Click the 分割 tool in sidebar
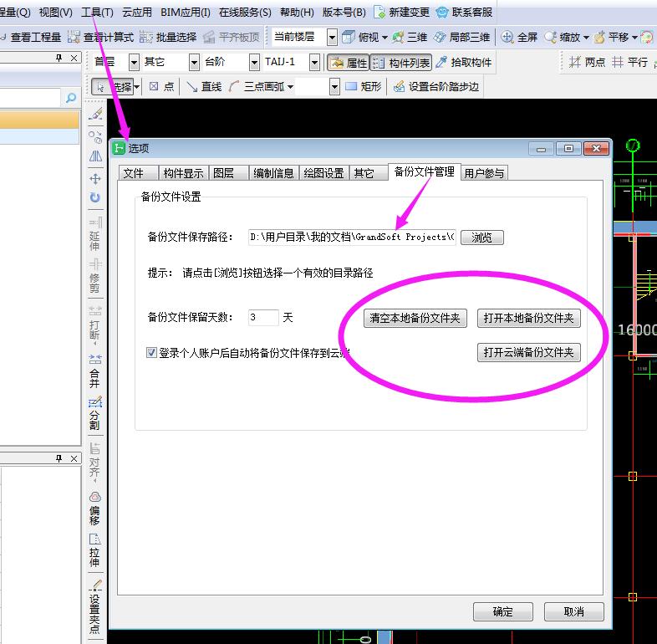657x644 pixels. point(95,412)
